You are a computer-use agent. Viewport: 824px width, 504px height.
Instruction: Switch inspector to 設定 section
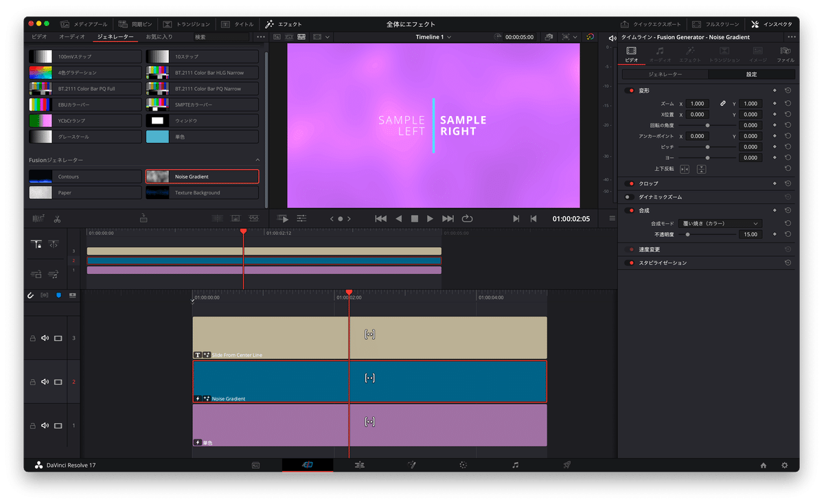pos(752,74)
